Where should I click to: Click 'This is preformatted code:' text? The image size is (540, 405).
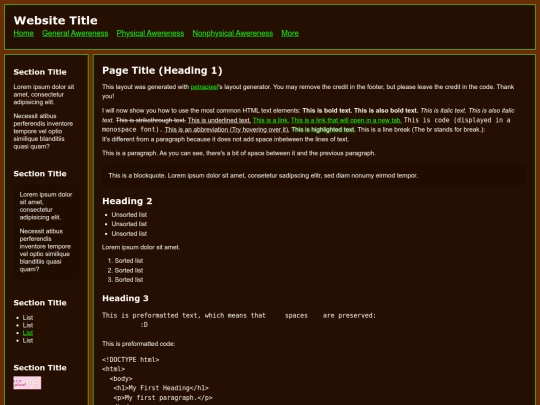click(138, 344)
